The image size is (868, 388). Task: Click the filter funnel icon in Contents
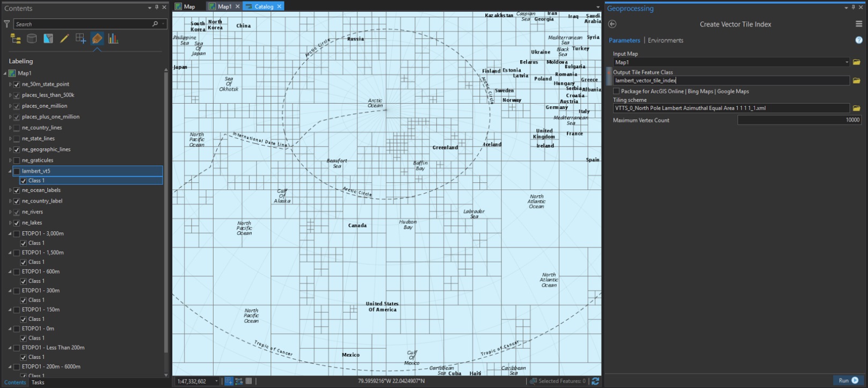(6, 24)
